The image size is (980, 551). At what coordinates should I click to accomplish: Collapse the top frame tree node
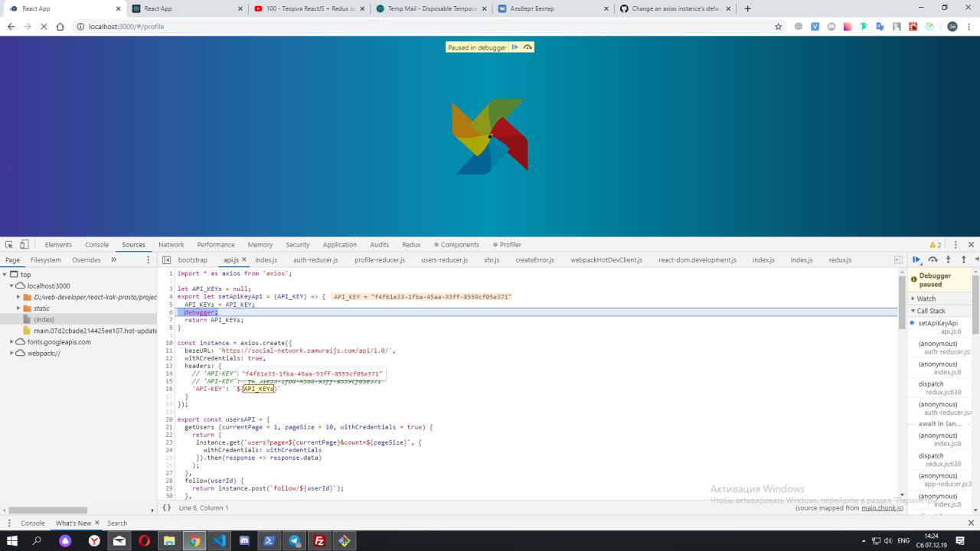[x=5, y=274]
